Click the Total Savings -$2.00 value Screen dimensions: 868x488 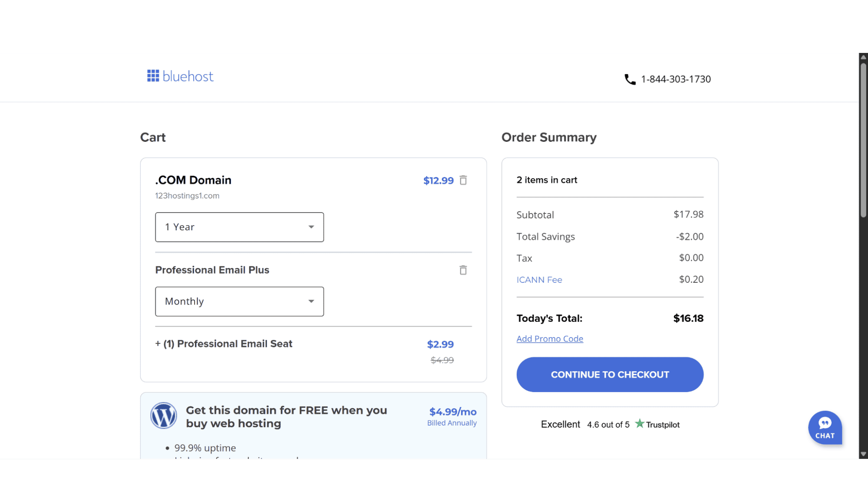(690, 236)
